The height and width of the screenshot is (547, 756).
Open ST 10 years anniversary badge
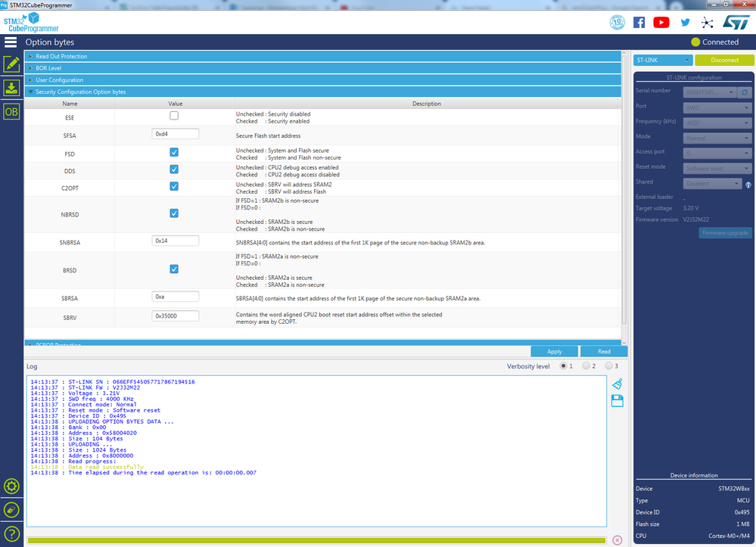[x=618, y=22]
